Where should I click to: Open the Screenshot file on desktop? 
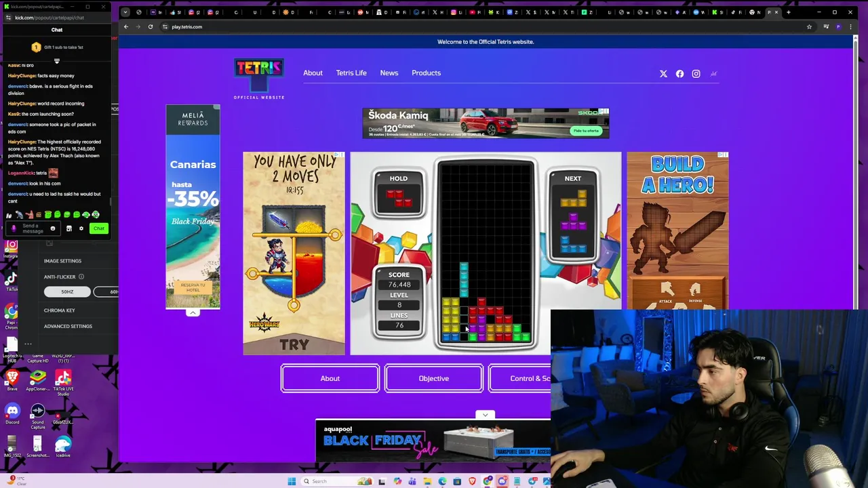pyautogui.click(x=37, y=447)
